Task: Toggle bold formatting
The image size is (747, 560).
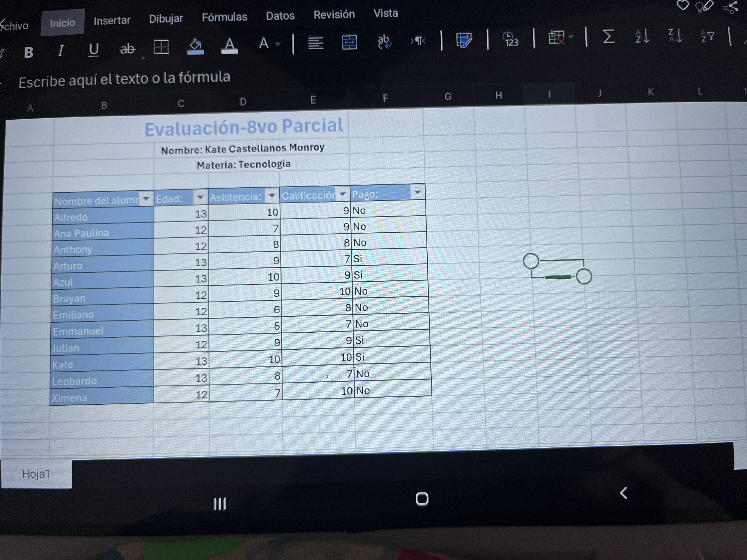Action: pos(29,52)
